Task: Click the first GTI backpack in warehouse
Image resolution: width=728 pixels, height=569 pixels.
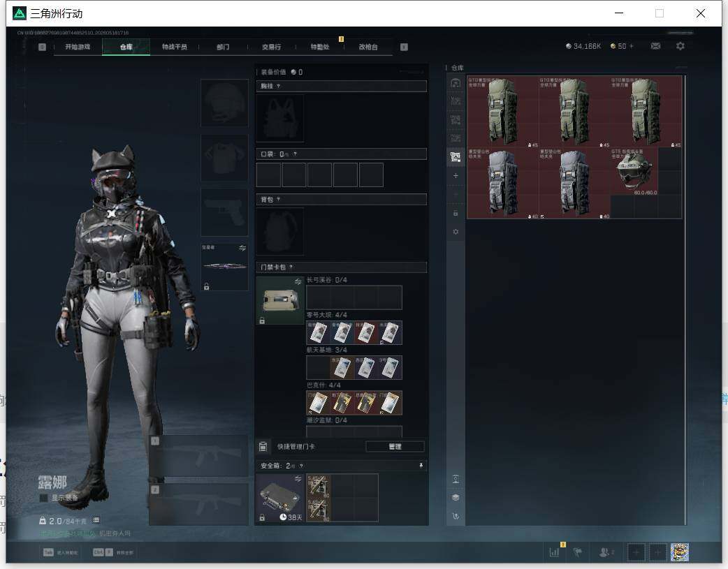Action: click(503, 112)
